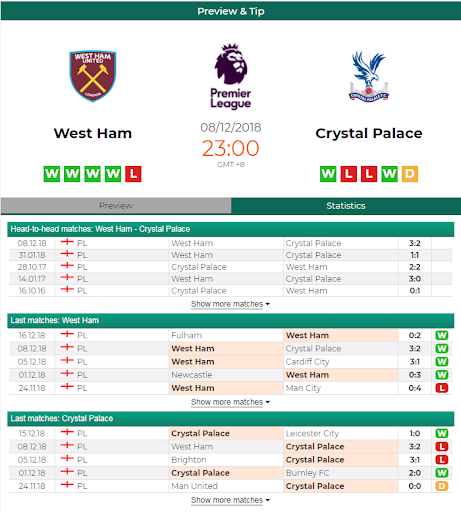The width and height of the screenshot is (461, 512).
Task: Switch to the Preview tab
Action: pos(116,206)
